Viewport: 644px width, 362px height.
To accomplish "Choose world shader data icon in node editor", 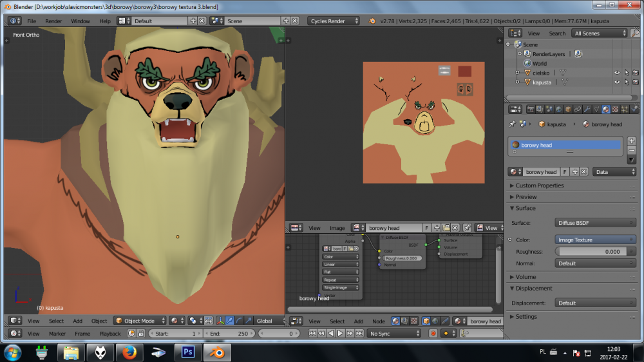I will (x=435, y=321).
